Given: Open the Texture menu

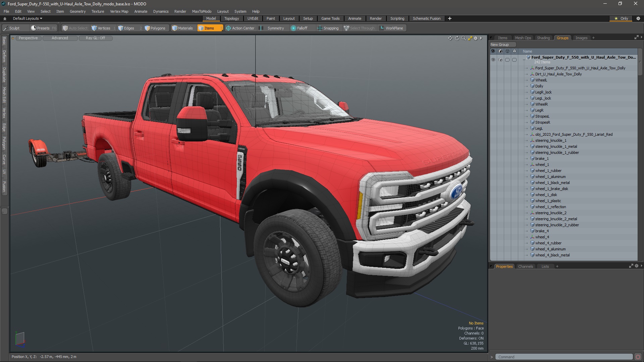Looking at the screenshot, I should pyautogui.click(x=98, y=11).
